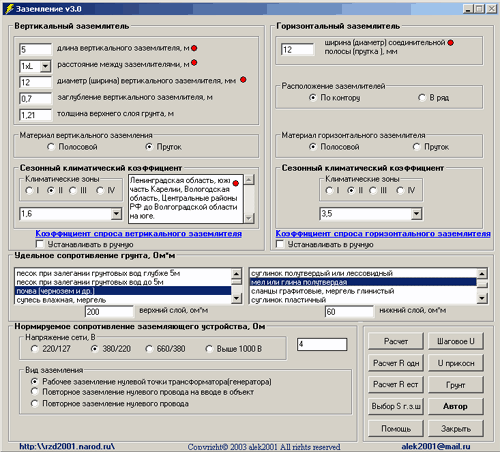Expand the 1,6 vertical seasonal coefficient dropdown
Screen dimensions: 500x452
pyautogui.click(x=116, y=214)
